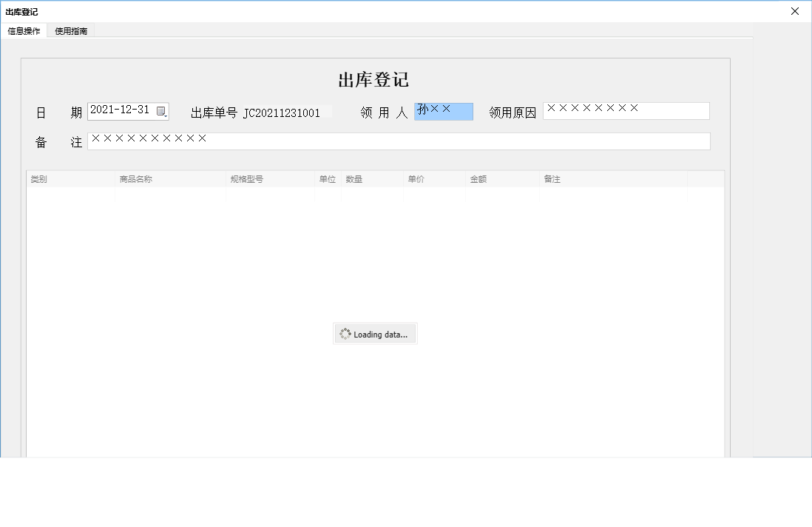Click the 类别 column header
This screenshot has height=527, width=812.
tap(39, 178)
